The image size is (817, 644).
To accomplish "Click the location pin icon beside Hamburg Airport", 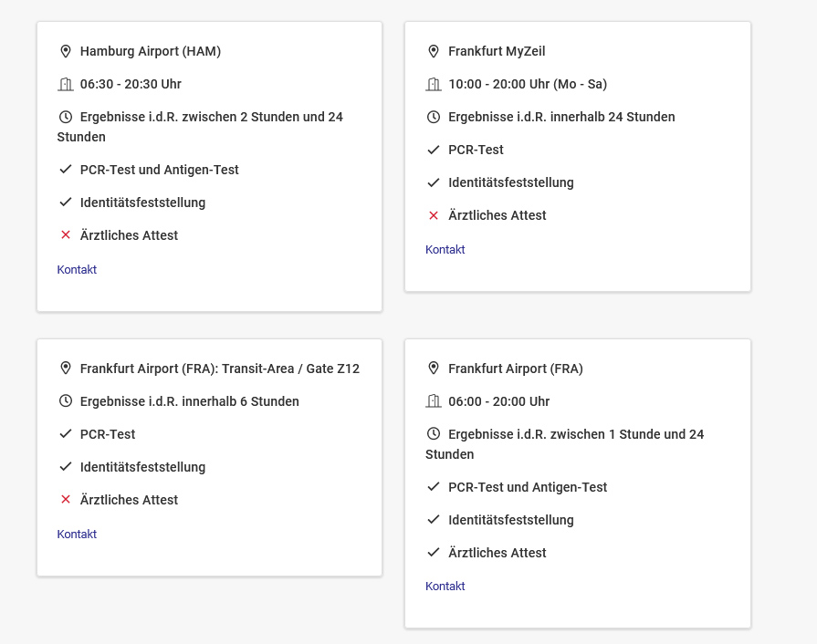I will click(x=66, y=51).
